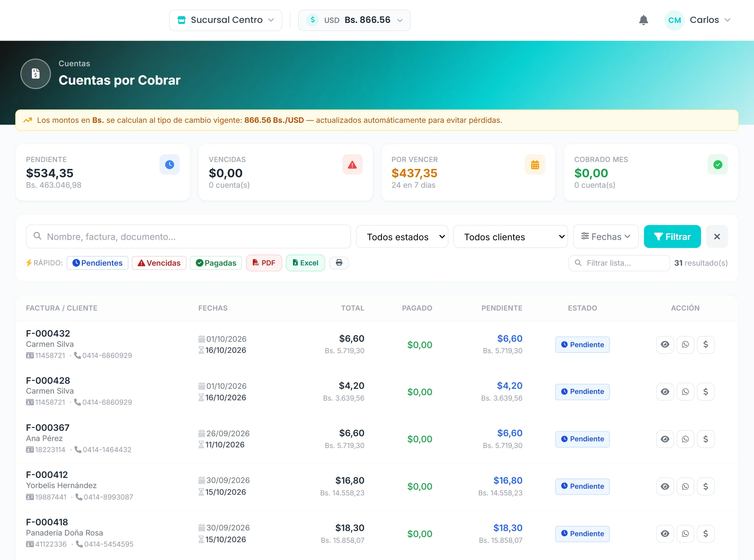Export list to PDF
754x560 pixels.
(x=264, y=263)
